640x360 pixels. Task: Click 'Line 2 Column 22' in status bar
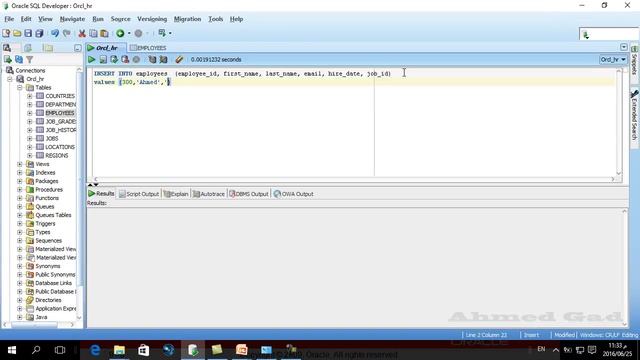pyautogui.click(x=486, y=335)
